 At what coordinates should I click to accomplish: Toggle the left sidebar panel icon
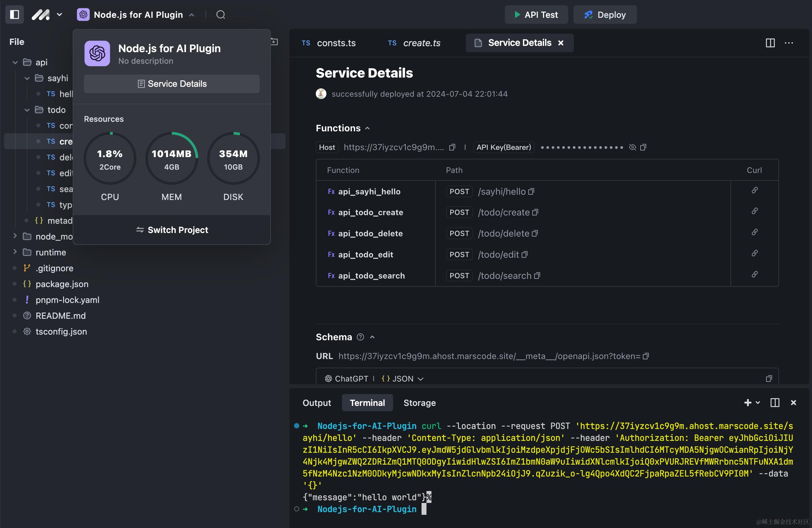(14, 15)
